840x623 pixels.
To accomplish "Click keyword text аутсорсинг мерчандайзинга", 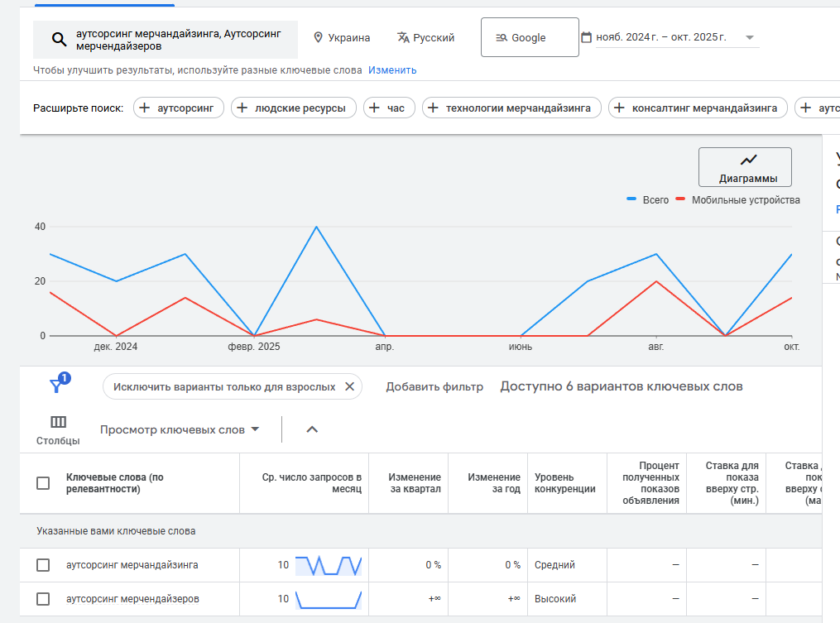I will tap(132, 565).
